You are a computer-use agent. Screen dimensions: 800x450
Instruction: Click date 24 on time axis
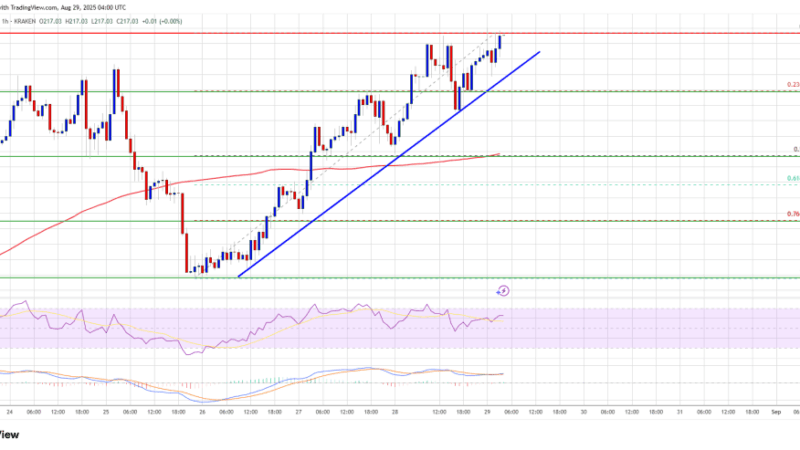point(10,412)
